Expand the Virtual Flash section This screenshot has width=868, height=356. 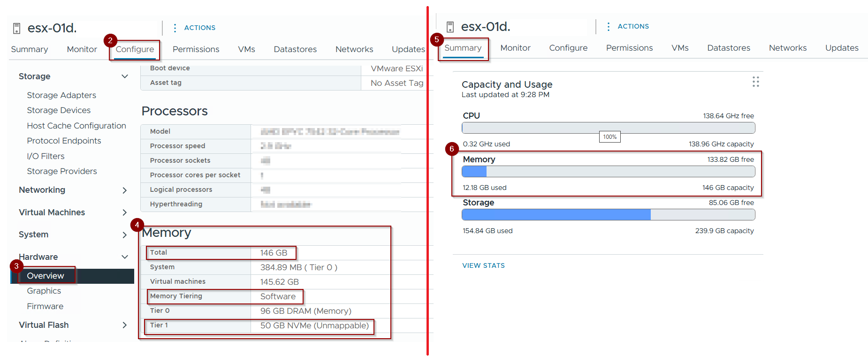click(125, 325)
